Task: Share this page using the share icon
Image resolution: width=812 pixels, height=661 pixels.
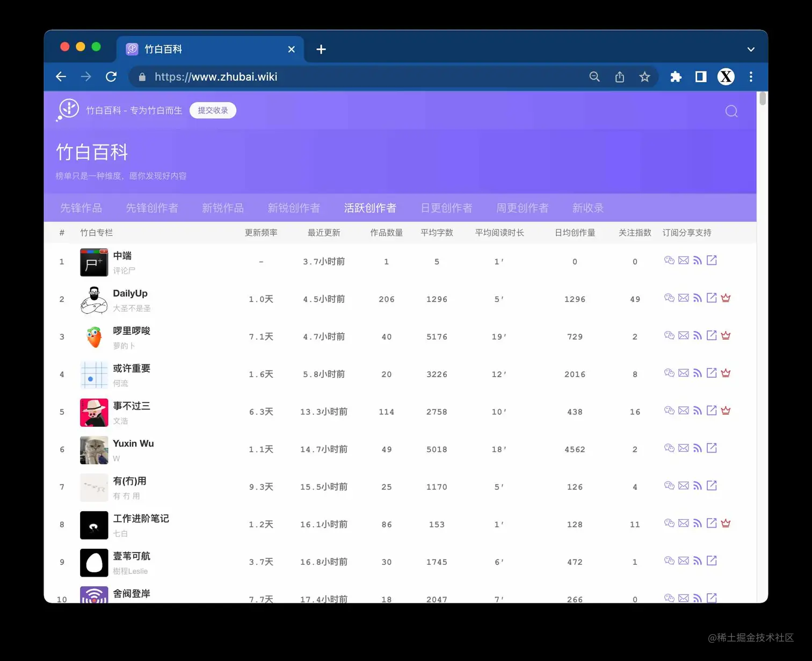Action: click(x=620, y=77)
